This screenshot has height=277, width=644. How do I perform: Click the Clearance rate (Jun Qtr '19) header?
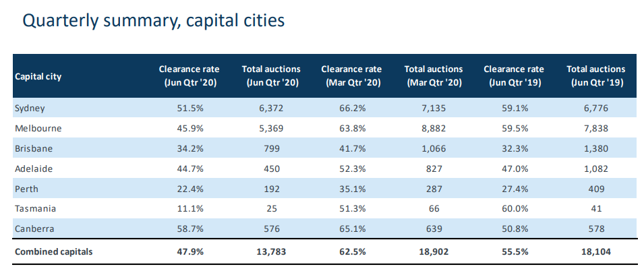click(x=514, y=76)
